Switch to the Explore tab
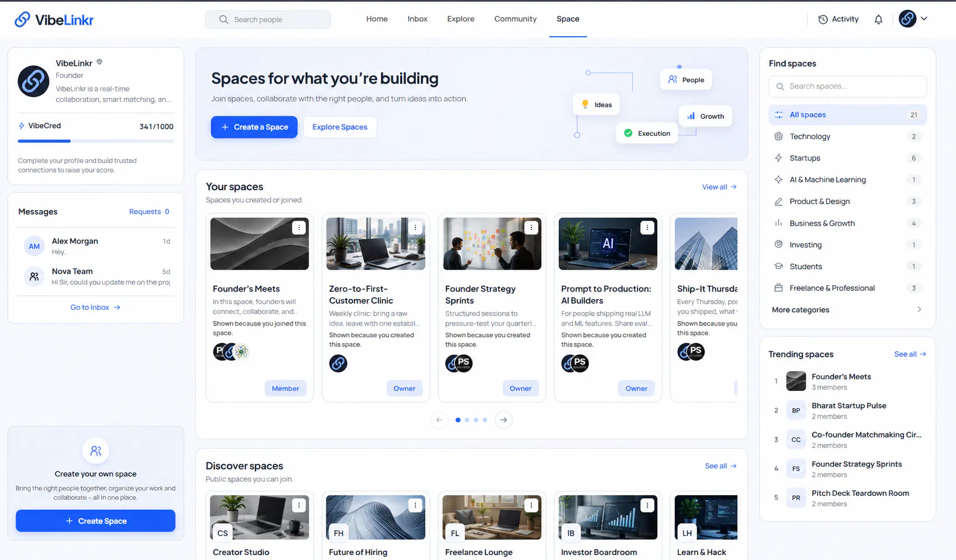Viewport: 956px width, 560px height. click(461, 19)
